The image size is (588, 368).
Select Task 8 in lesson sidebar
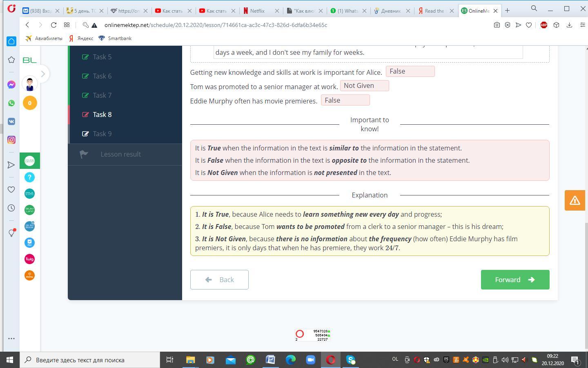102,114
